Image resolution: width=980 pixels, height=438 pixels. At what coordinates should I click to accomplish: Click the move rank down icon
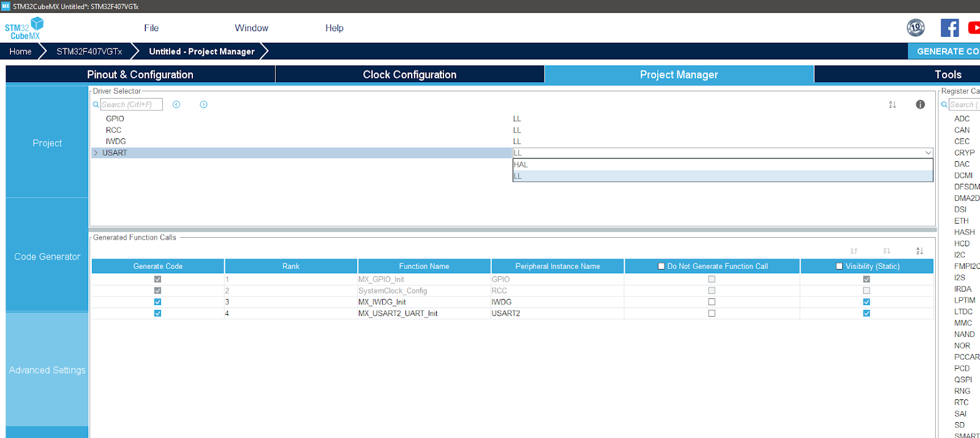click(x=886, y=251)
